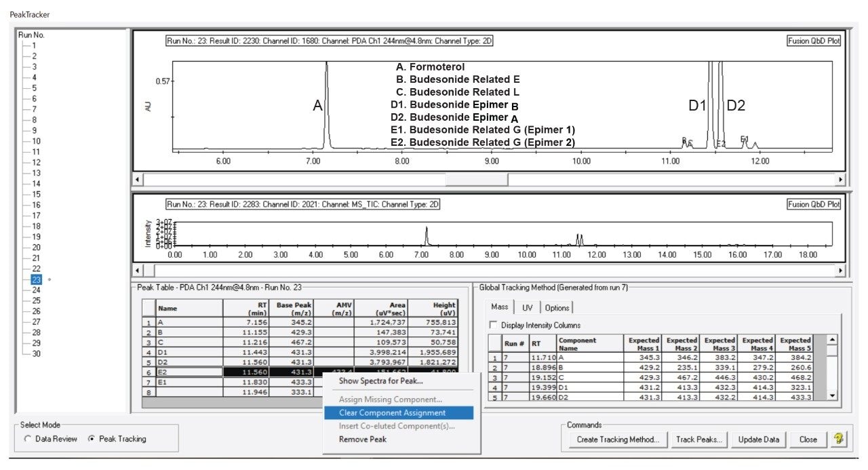Select run number 7 in run tree
Screen dimensions: 868x470
(34, 109)
